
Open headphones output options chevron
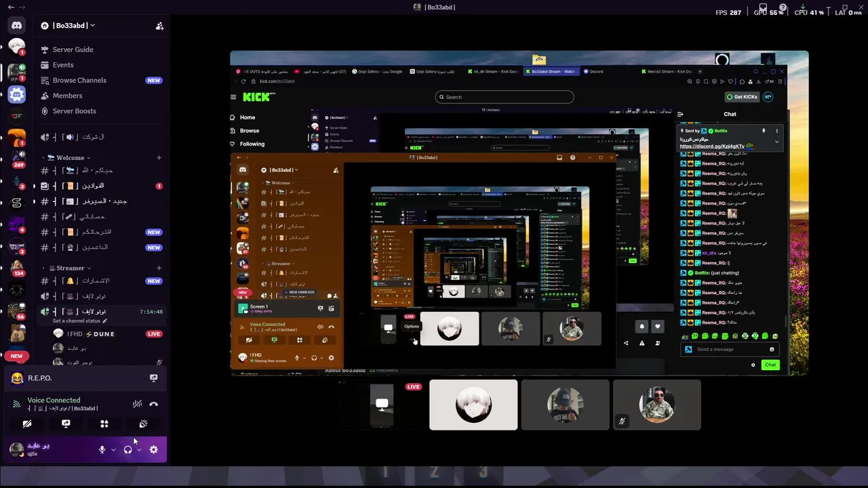pyautogui.click(x=139, y=449)
